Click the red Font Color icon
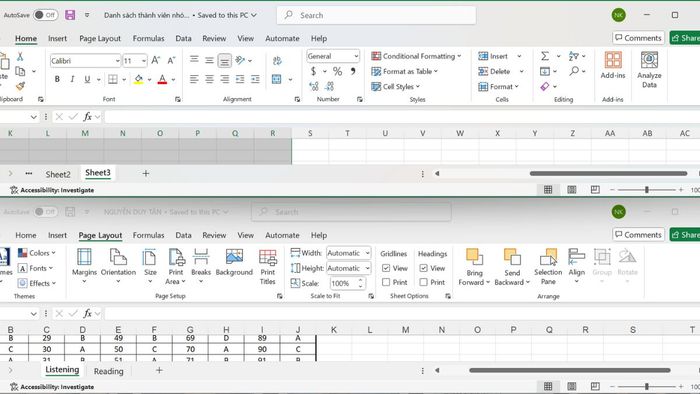 (162, 79)
